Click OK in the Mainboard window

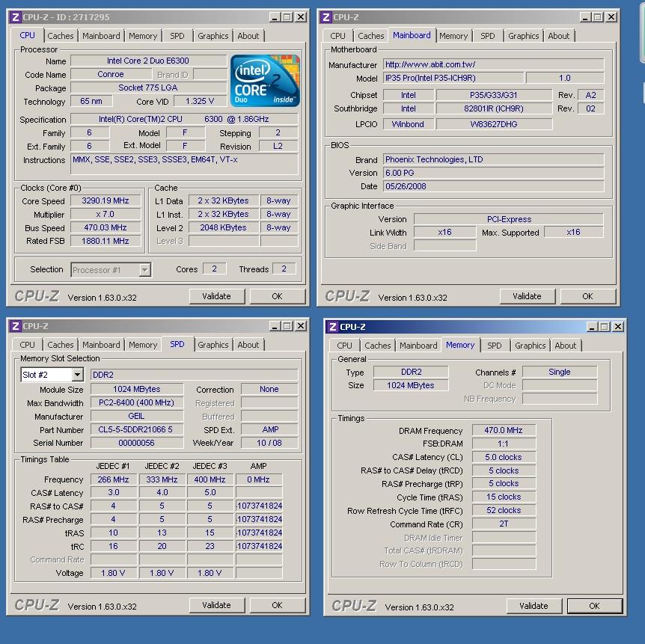588,296
